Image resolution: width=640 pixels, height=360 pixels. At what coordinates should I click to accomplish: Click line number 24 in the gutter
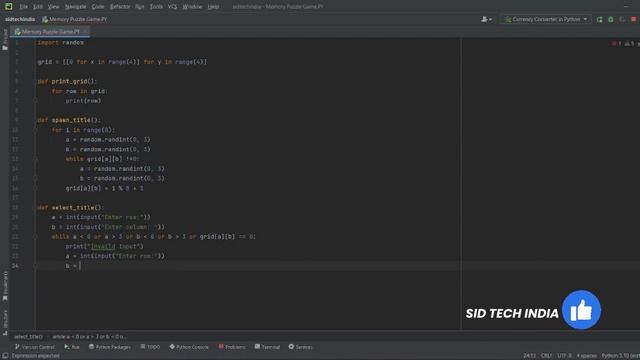pos(15,266)
